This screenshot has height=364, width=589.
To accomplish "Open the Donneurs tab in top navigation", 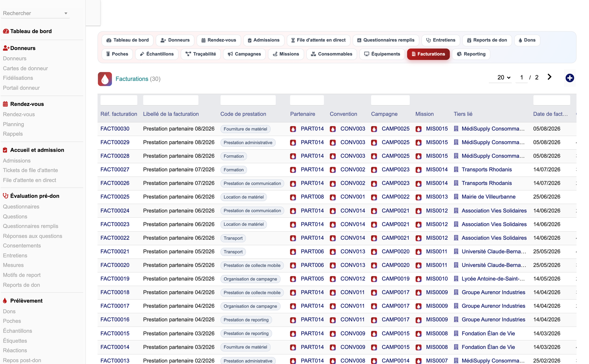I will tap(175, 40).
